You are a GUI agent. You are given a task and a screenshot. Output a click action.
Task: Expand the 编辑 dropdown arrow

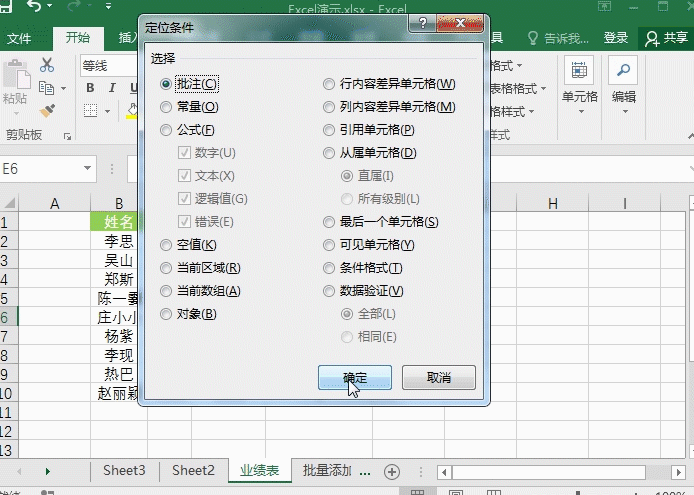coord(625,112)
